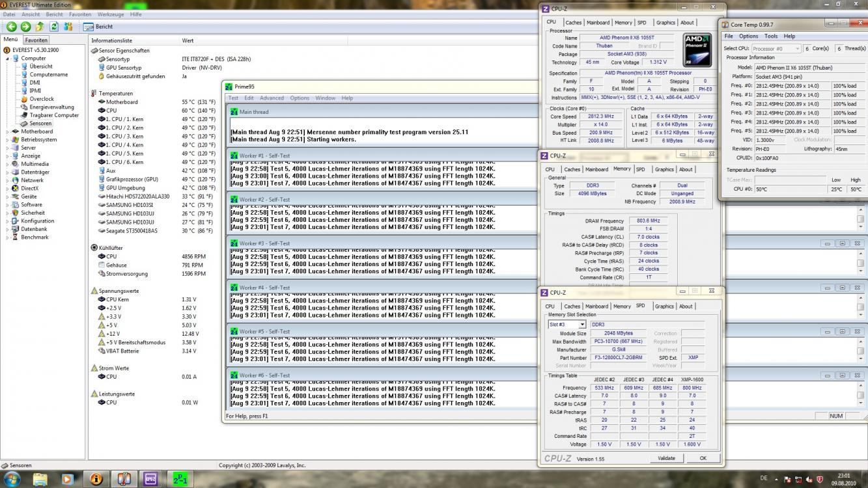
Task: Go back using EVEREST green back arrow
Action: point(11,27)
